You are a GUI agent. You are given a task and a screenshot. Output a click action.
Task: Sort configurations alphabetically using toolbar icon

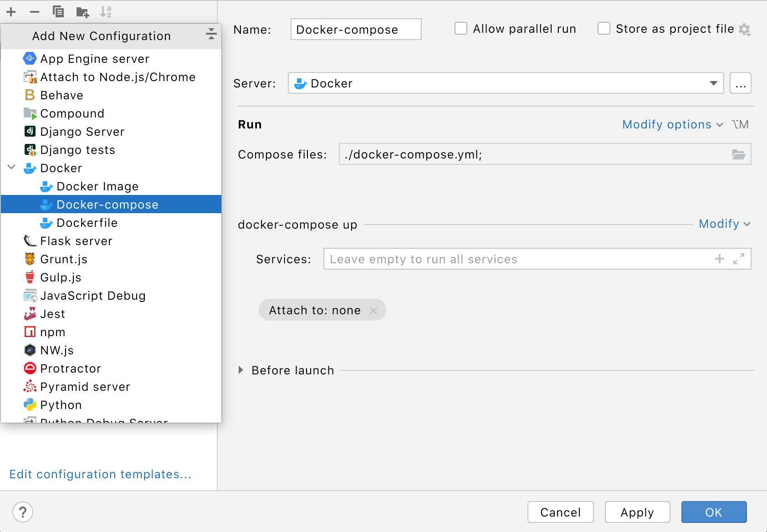click(x=106, y=12)
